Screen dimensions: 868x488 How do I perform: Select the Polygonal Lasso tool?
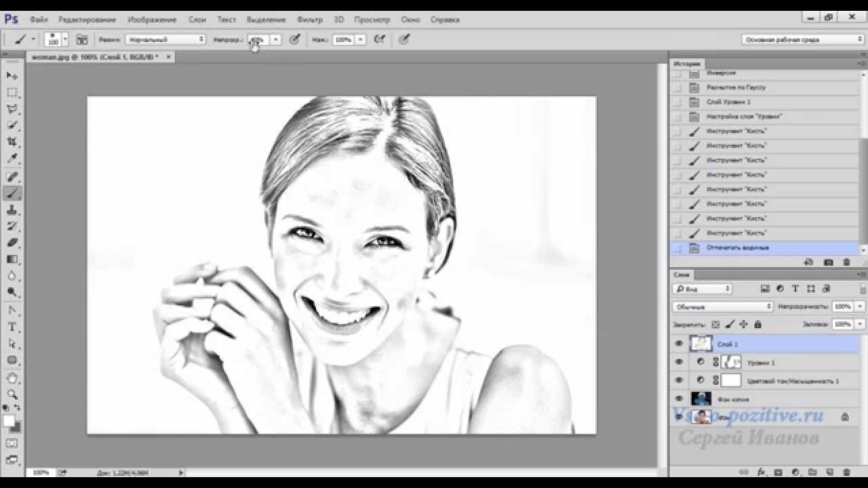(x=12, y=109)
